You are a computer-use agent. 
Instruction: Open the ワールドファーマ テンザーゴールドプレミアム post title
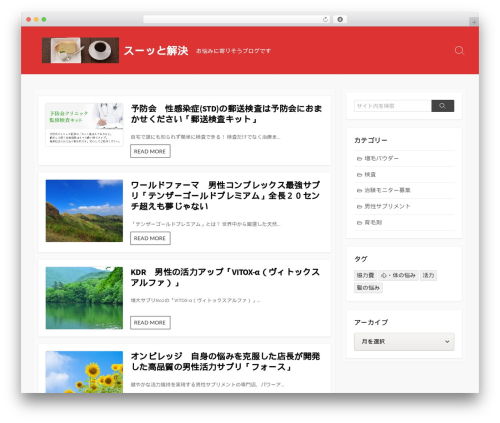point(225,195)
